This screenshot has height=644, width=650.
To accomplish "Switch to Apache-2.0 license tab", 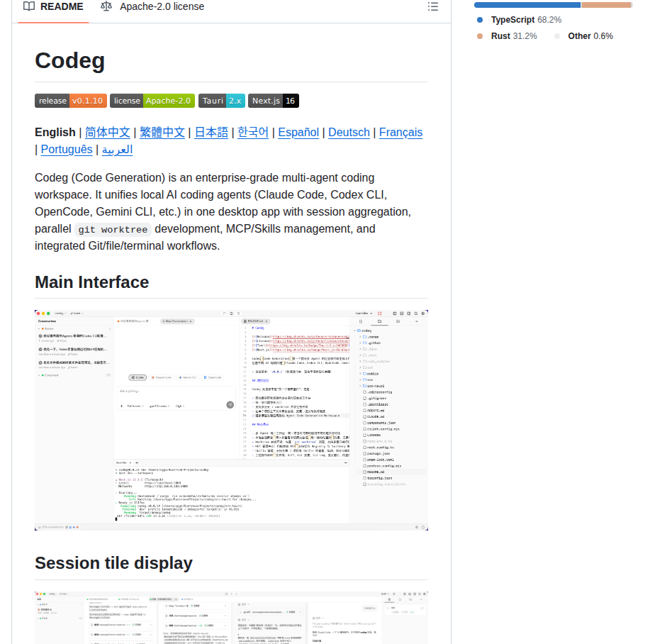I will pyautogui.click(x=153, y=6).
